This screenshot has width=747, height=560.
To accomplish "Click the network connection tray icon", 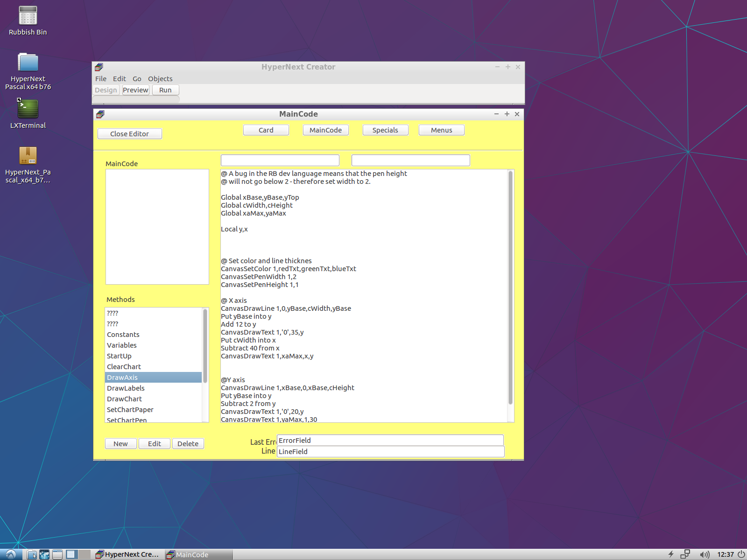I will (x=685, y=554).
